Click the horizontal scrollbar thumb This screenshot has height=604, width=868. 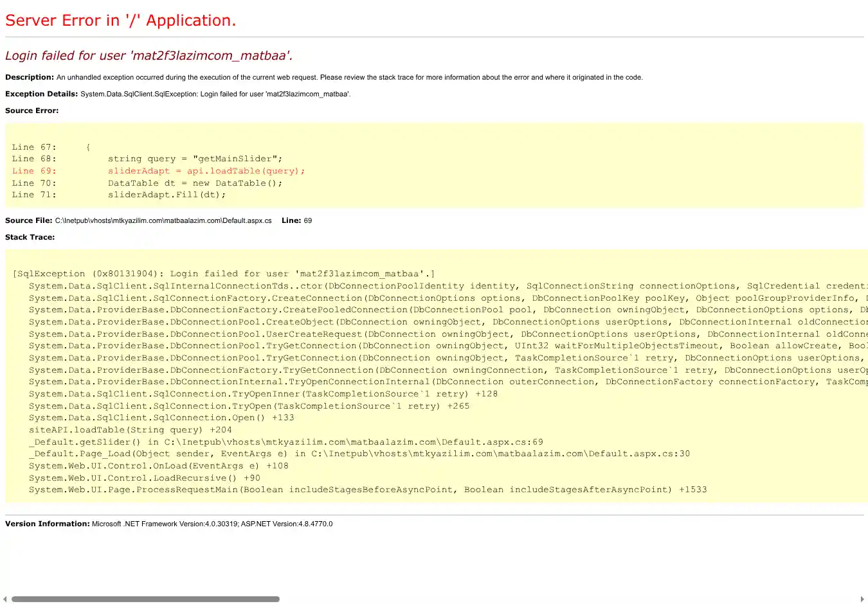point(145,599)
